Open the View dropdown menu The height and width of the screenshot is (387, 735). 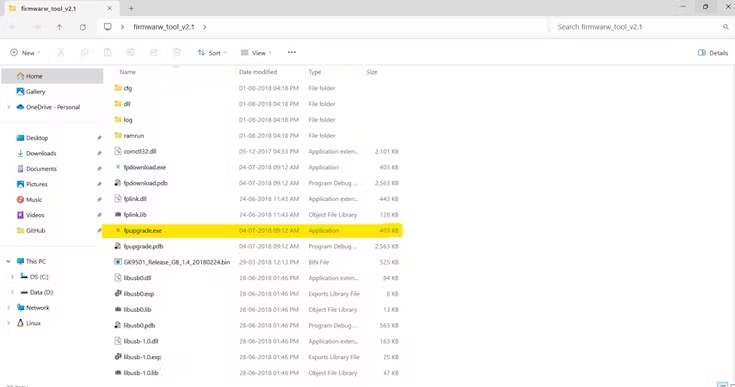256,52
